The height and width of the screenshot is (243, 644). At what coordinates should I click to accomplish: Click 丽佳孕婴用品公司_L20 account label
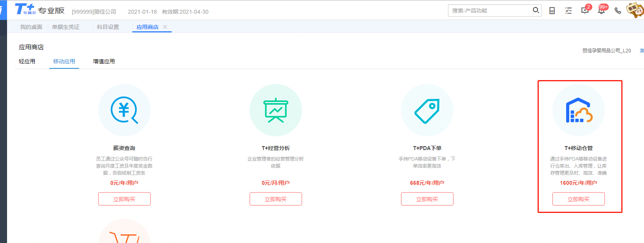pos(607,51)
